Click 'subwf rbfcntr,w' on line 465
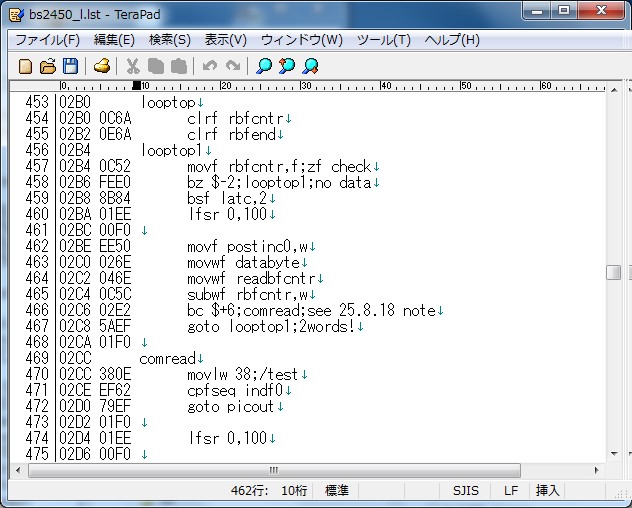 click(x=247, y=295)
